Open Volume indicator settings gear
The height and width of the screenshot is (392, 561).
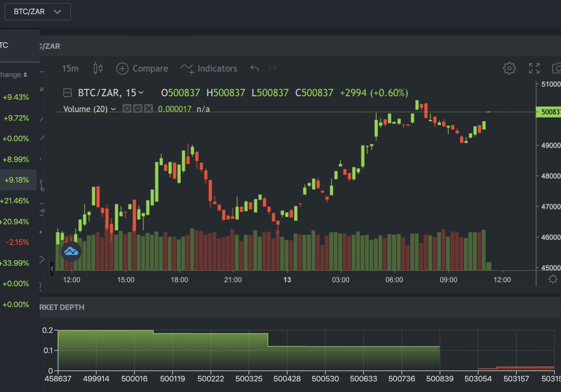(137, 108)
